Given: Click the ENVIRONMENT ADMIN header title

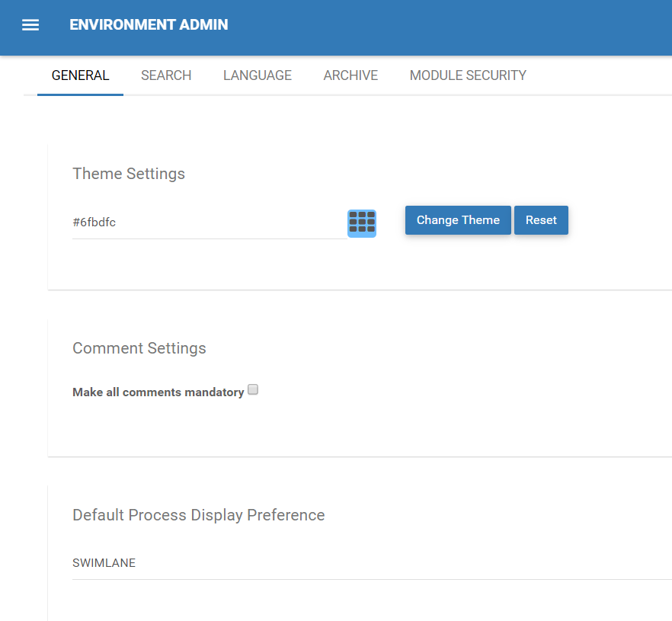Looking at the screenshot, I should [149, 25].
